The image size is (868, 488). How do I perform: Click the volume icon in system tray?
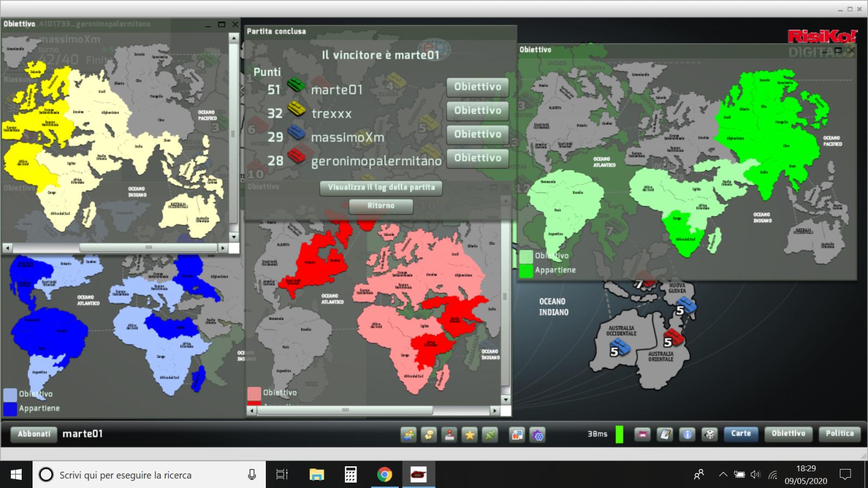point(756,475)
